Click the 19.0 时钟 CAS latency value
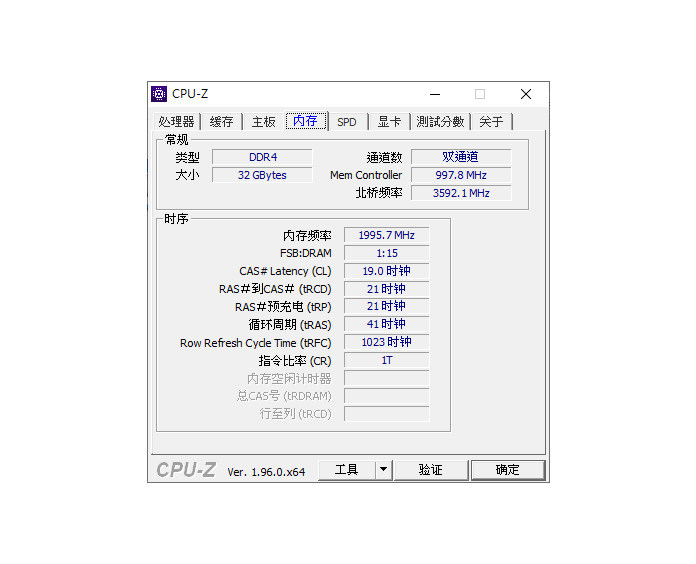 pos(387,271)
